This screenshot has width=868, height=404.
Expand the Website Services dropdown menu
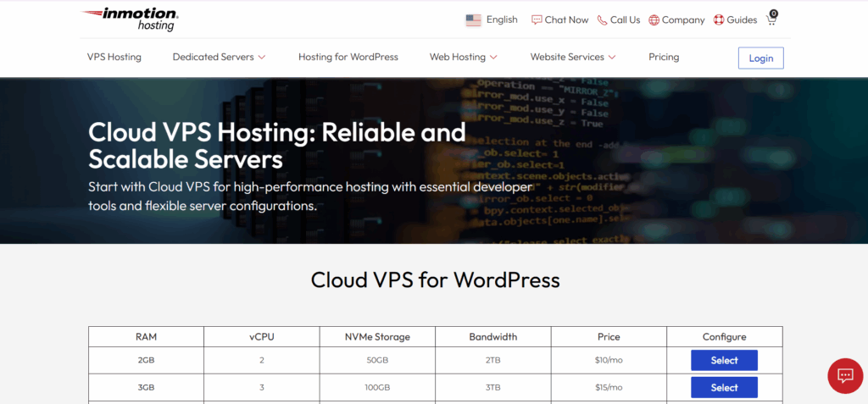coord(572,57)
